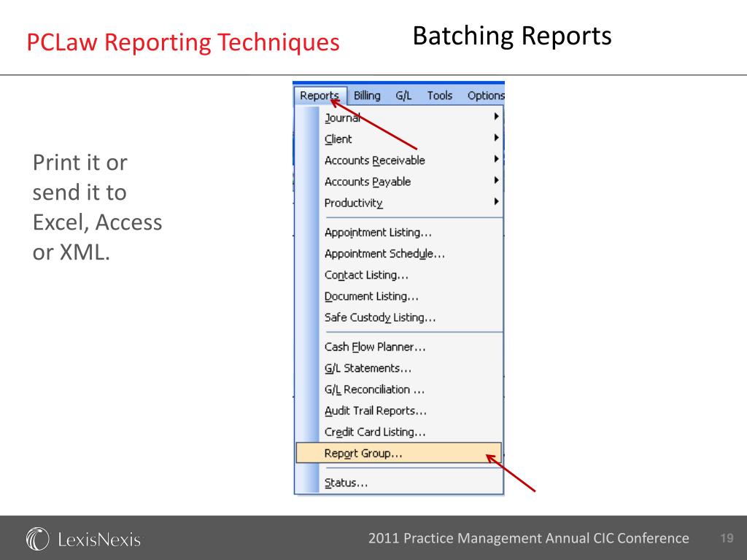This screenshot has width=747, height=560.
Task: Click the 2011 Practice Management Annual CIC Conference text
Action: [528, 538]
